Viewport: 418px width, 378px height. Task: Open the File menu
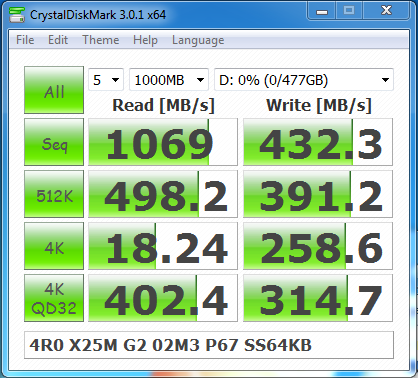25,40
